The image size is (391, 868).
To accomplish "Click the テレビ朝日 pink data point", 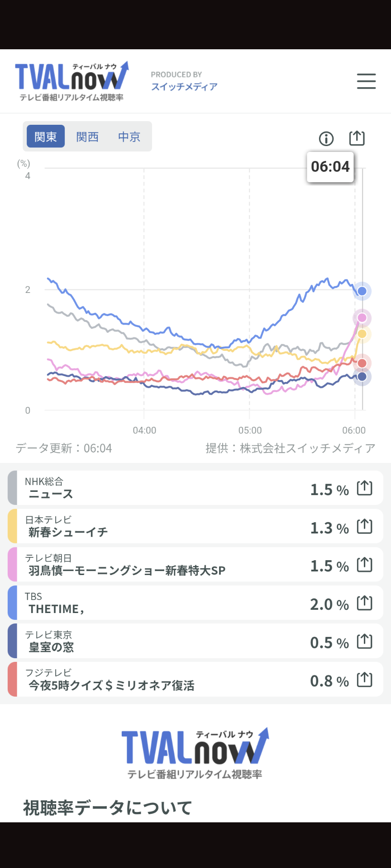I will tap(362, 318).
